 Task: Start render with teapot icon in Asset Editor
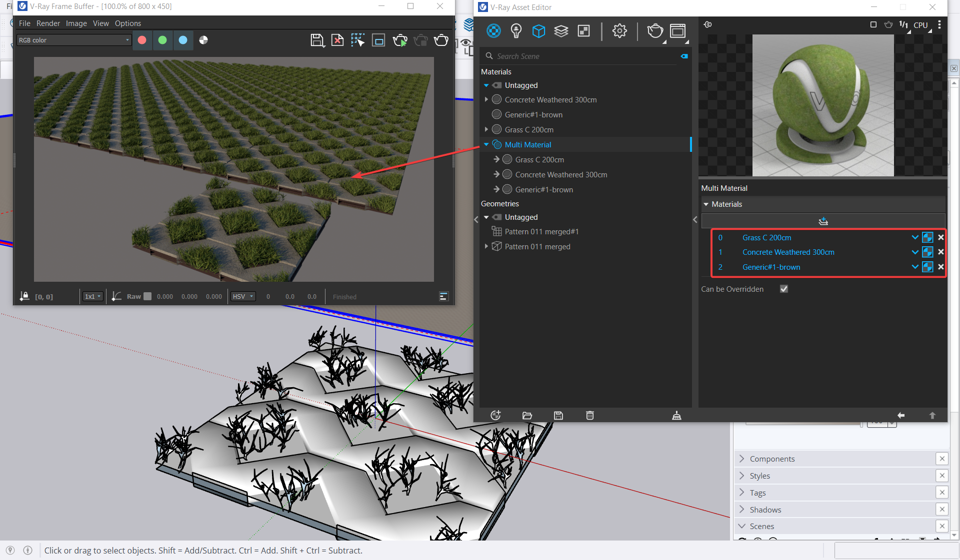[x=655, y=31]
